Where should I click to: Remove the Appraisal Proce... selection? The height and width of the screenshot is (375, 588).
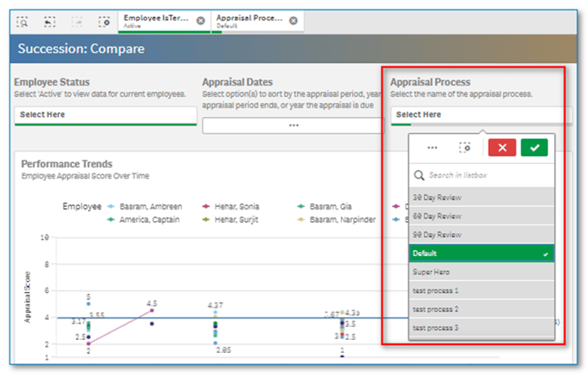click(294, 21)
